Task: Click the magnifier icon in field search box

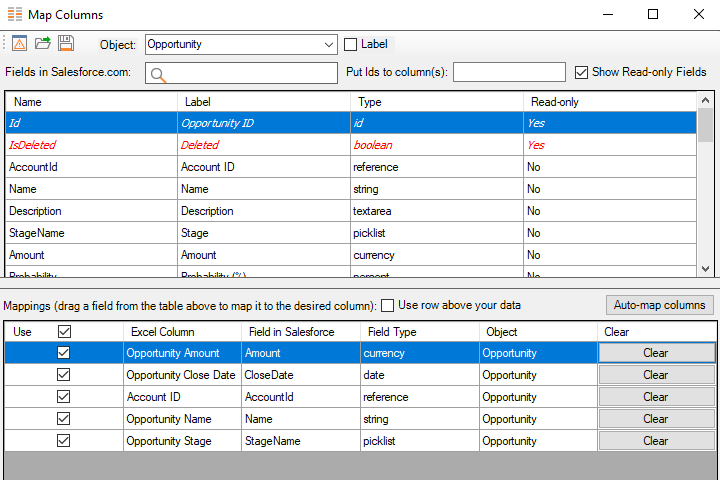Action: 158,74
